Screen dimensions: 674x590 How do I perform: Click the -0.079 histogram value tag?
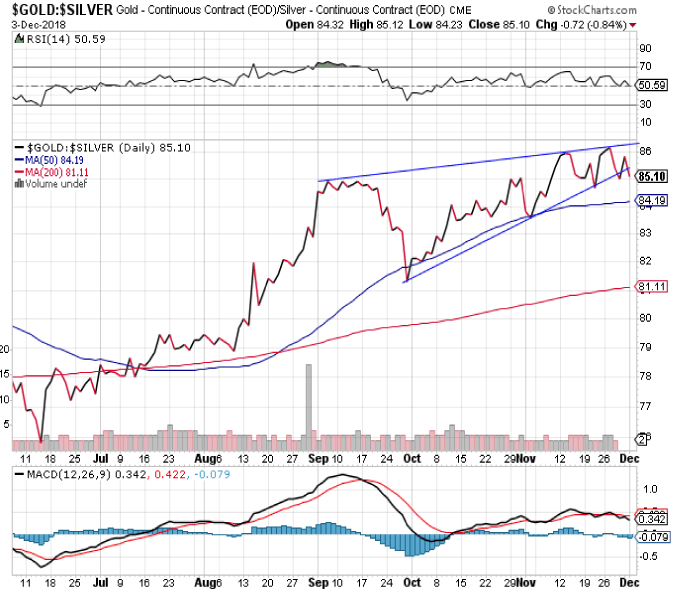[x=652, y=537]
